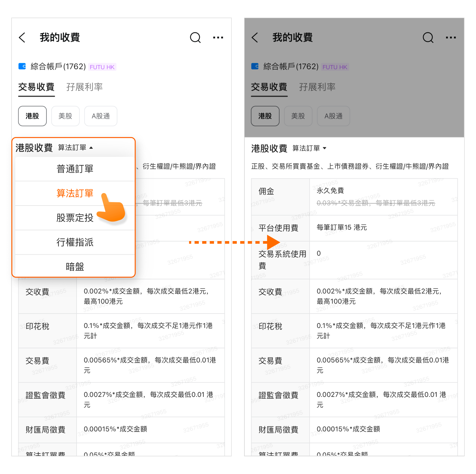Image resolution: width=476 pixels, height=474 pixels.
Task: Select 行權指派 option in dropdown list
Action: point(75,242)
